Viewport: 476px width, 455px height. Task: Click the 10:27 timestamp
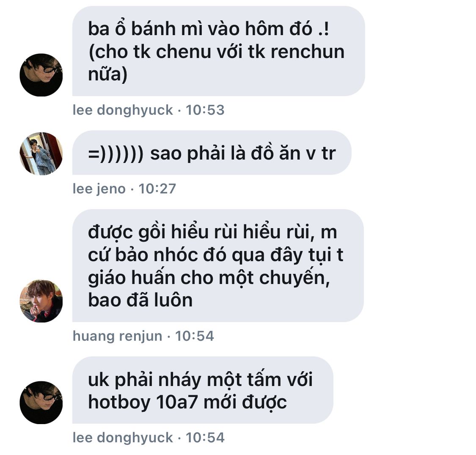point(157,189)
